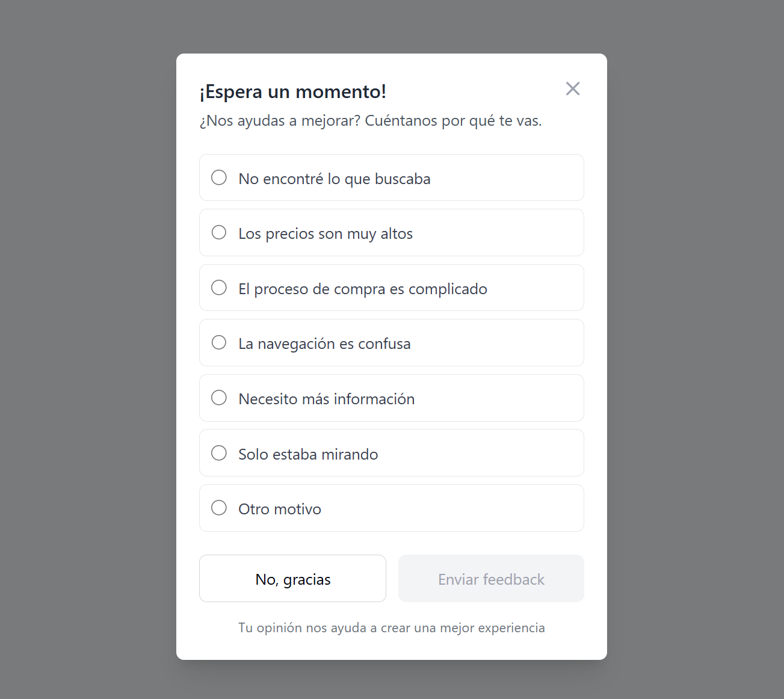
Task: Select the "No encontré lo que buscaba" radio button
Action: 219,177
